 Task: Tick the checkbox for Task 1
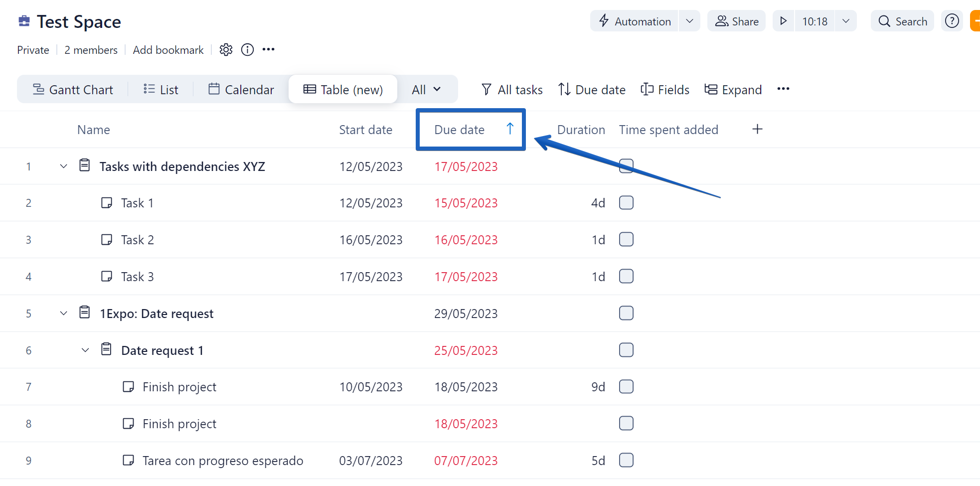(626, 203)
